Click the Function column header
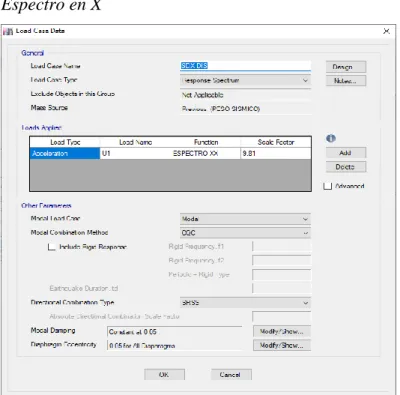 tap(205, 142)
